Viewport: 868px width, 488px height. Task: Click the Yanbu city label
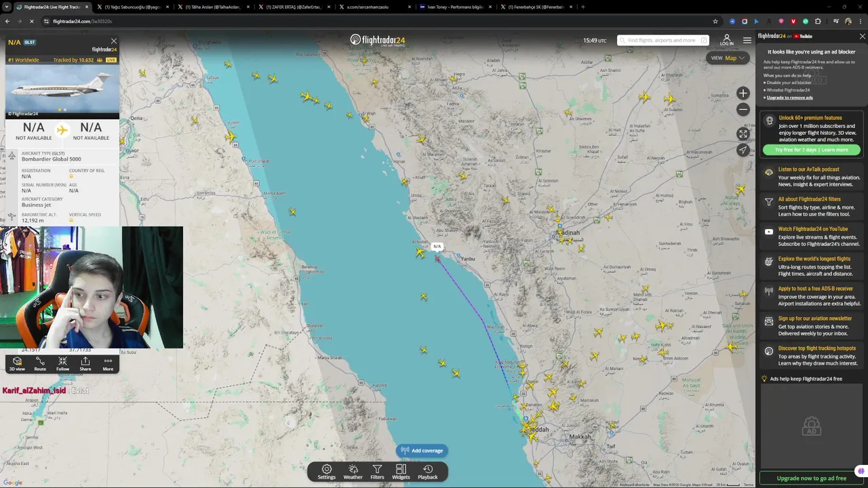(468, 259)
